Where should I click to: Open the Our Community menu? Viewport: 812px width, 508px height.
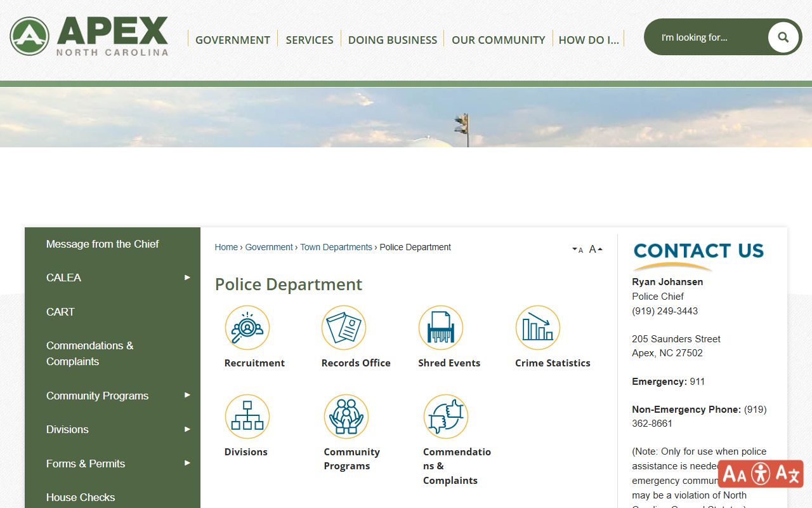tap(499, 39)
